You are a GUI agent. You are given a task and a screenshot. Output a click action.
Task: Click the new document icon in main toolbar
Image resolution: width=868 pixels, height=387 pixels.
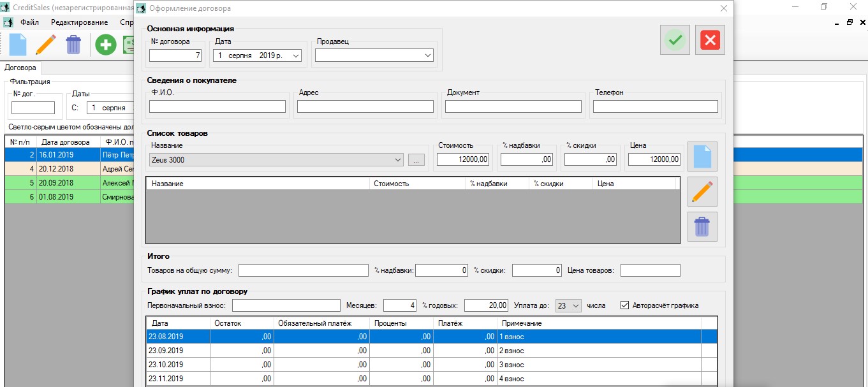[x=18, y=45]
